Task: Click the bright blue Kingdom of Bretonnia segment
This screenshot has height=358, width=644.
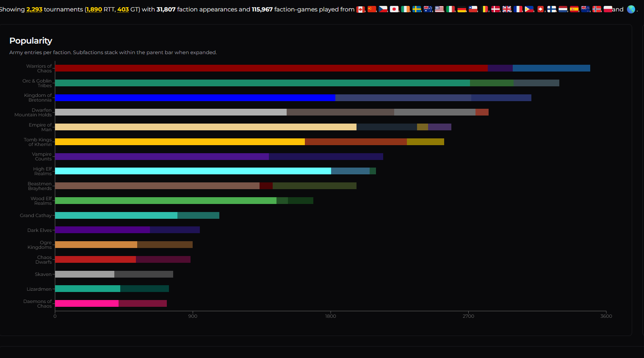Action: point(195,98)
